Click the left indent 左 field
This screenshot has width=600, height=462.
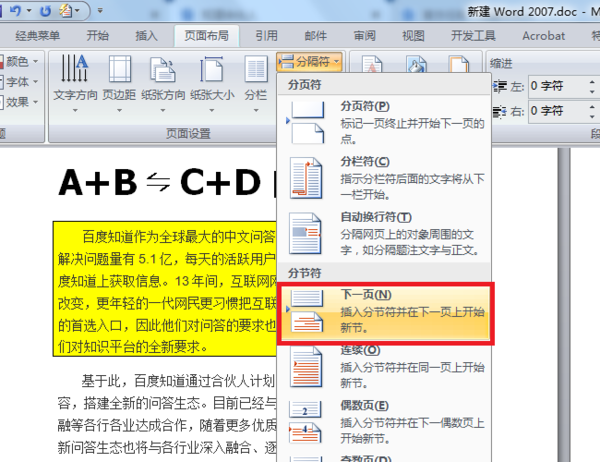[557, 87]
